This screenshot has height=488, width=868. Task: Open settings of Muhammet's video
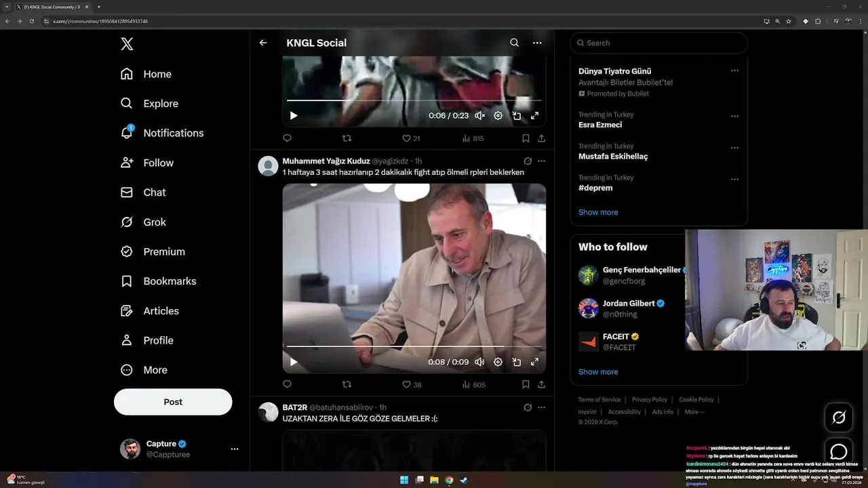(498, 362)
